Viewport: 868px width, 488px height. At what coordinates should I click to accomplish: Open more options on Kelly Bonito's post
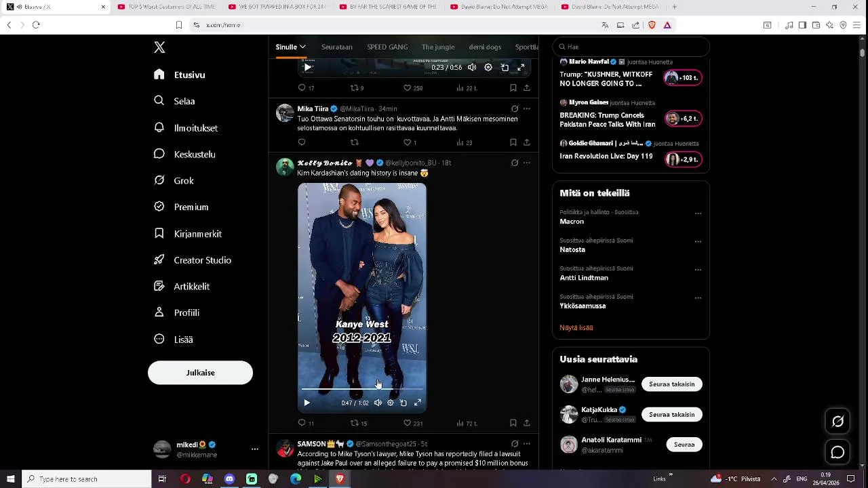527,163
